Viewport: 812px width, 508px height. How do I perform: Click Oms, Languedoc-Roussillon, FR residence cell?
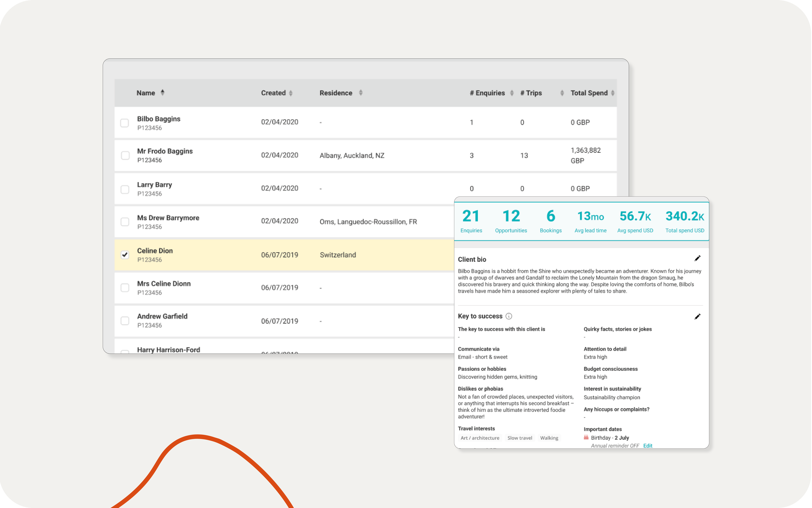pyautogui.click(x=369, y=222)
